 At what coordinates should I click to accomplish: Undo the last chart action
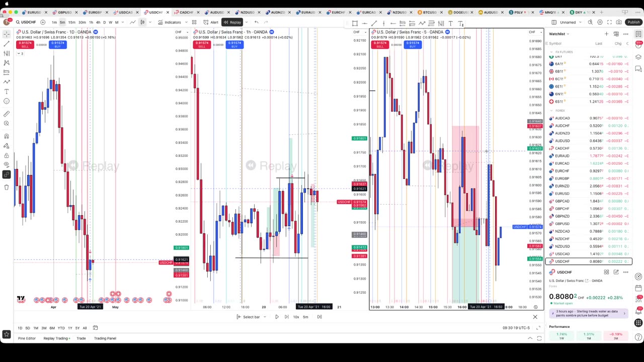point(256,22)
